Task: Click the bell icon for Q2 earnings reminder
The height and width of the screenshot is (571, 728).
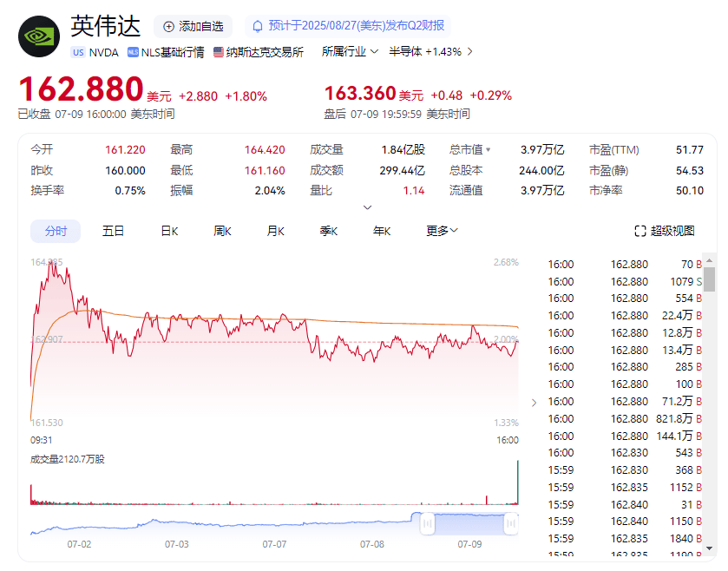Action: click(257, 26)
